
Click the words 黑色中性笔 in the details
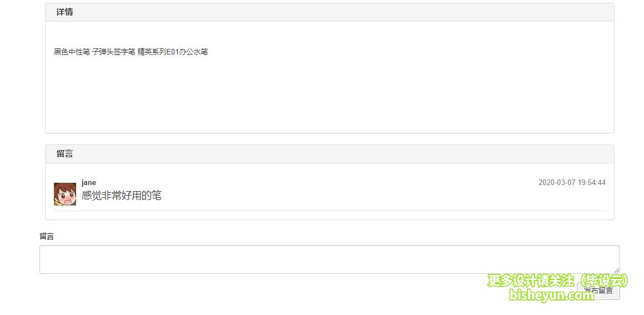[72, 52]
